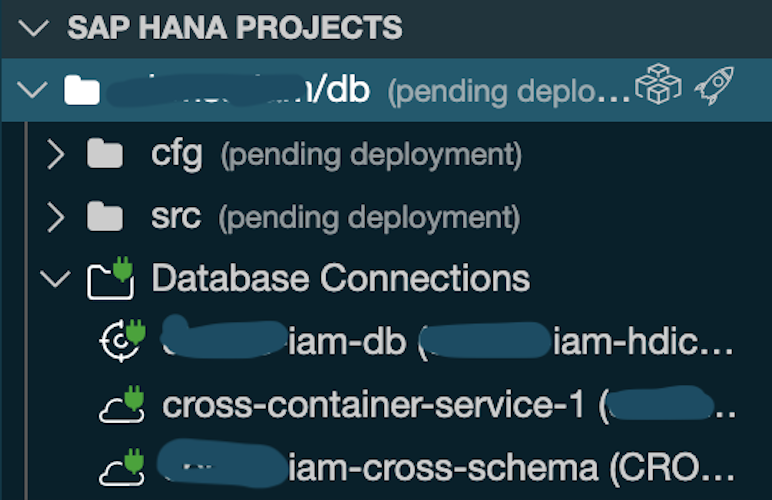Select the iam-cross-schema connection
The width and height of the screenshot is (772, 500).
(x=446, y=466)
